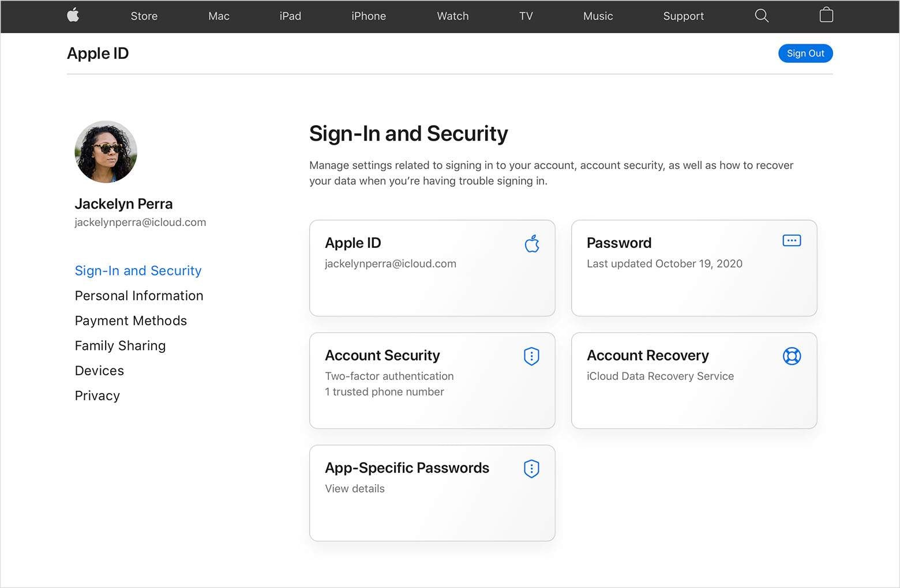Image resolution: width=900 pixels, height=588 pixels.
Task: Open the iPhone navigation entry
Action: 369,16
